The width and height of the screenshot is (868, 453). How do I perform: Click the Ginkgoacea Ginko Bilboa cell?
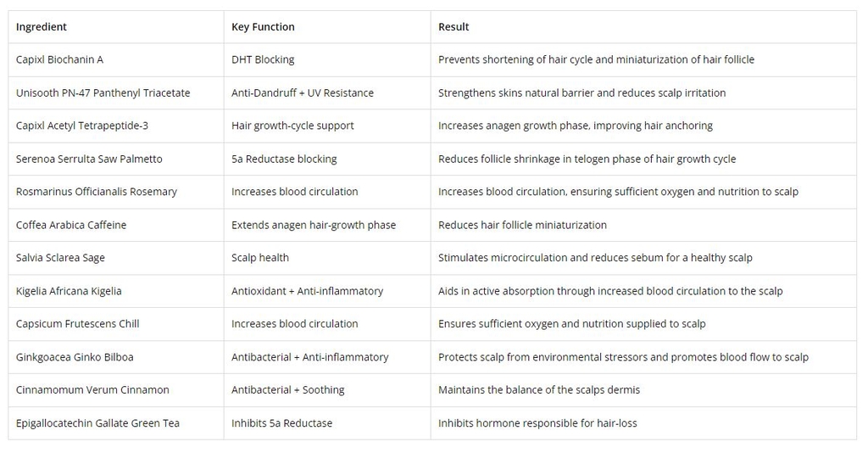(x=75, y=357)
